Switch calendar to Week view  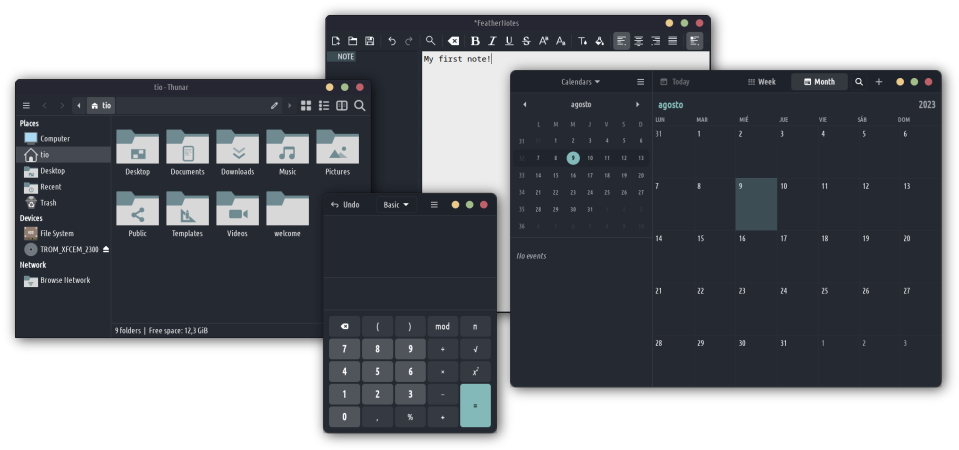(761, 82)
